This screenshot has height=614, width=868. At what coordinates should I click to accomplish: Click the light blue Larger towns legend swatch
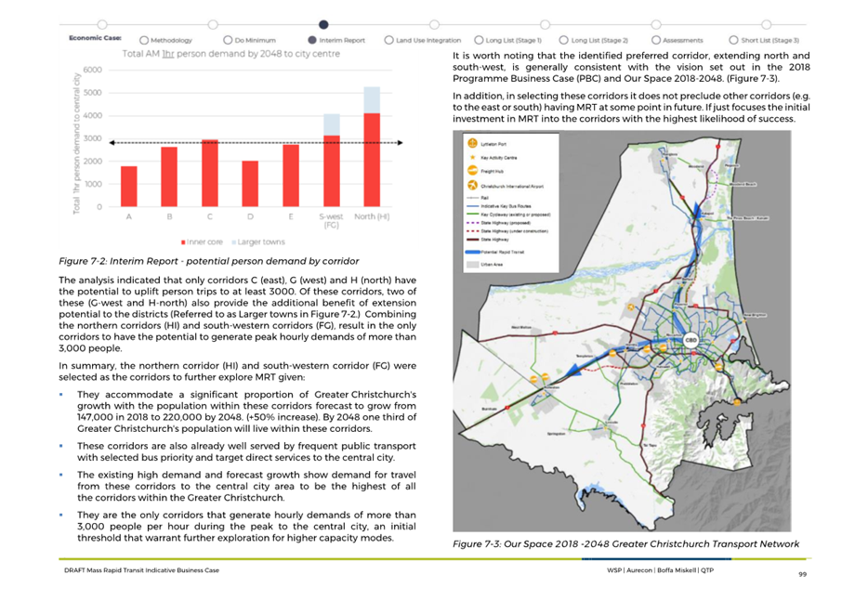coord(233,242)
